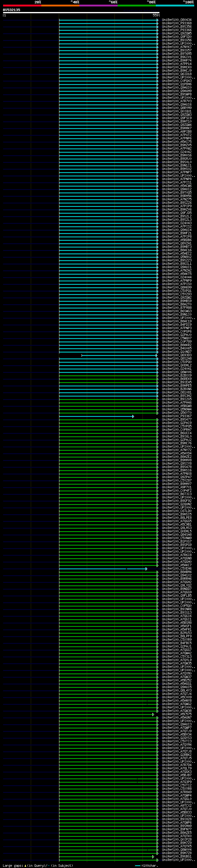Click the shortened cyan bar for UniRef100_P93367
The image size is (197, 868).
(96, 417)
